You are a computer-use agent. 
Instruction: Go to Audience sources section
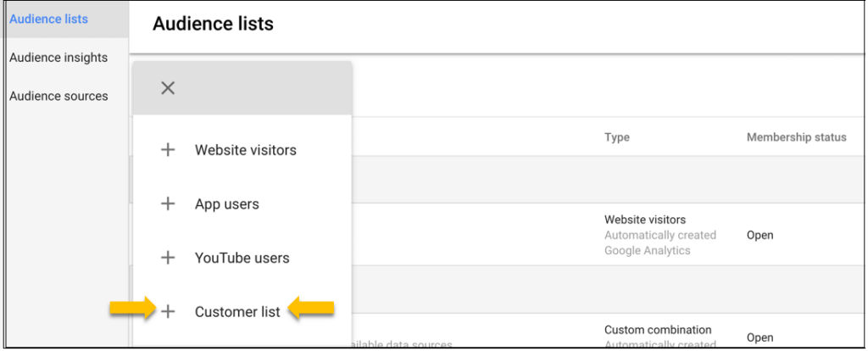pyautogui.click(x=58, y=96)
